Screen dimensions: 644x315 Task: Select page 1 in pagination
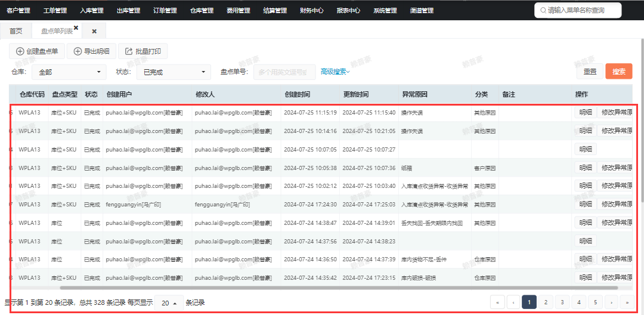point(530,302)
